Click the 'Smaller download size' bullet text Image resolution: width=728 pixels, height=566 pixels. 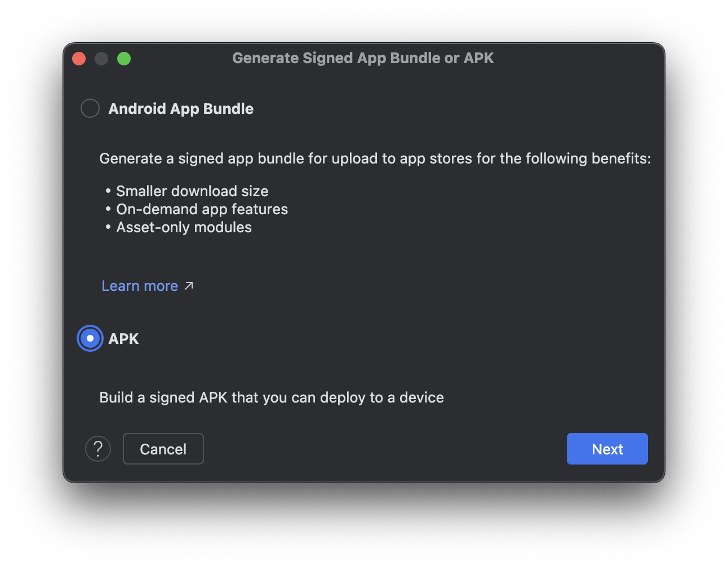192,191
